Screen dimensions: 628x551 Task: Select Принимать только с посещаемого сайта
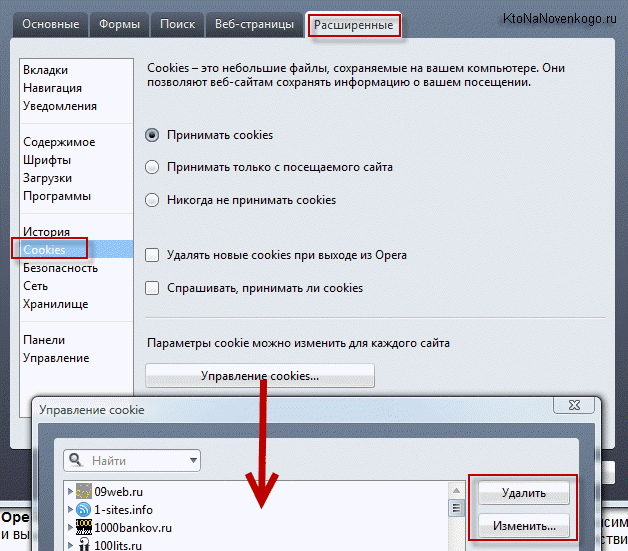click(x=152, y=167)
